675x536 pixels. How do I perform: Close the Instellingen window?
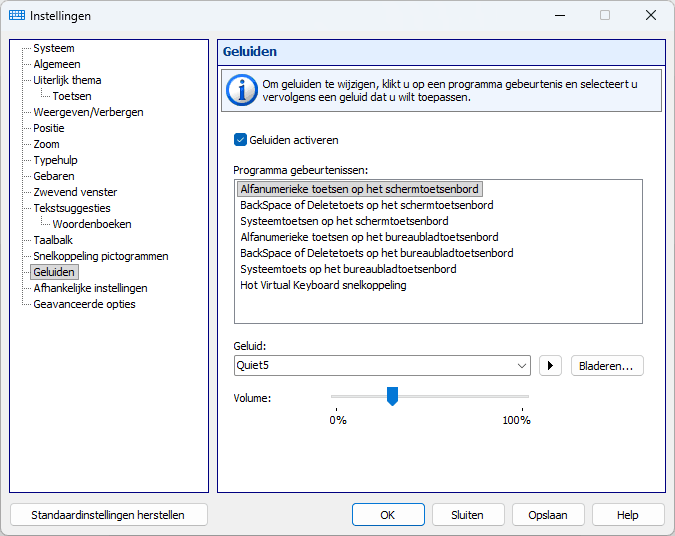coord(651,15)
